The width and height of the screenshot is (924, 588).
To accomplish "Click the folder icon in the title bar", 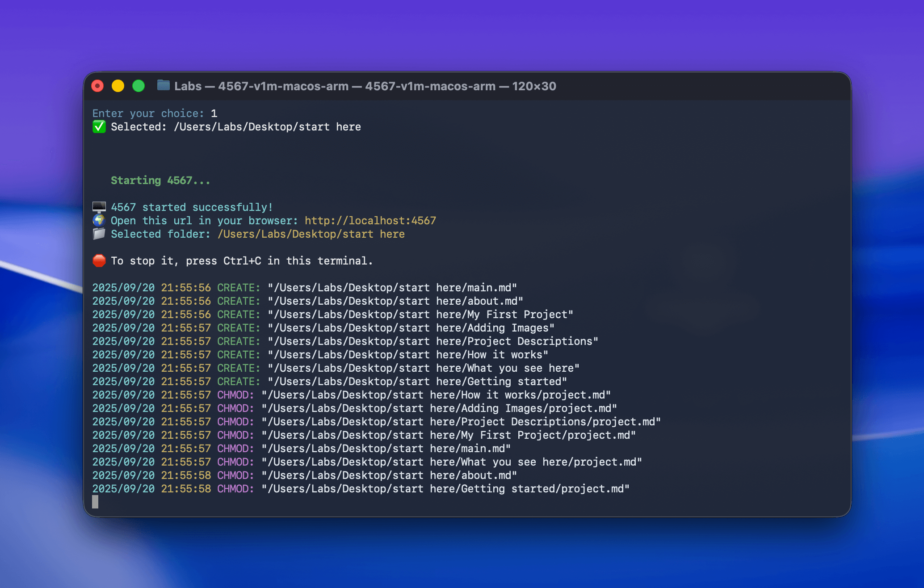I will click(x=163, y=85).
